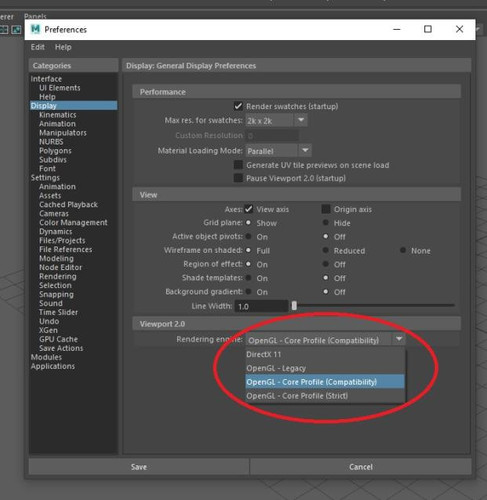
Task: Choose DirectX 11 rendering engine
Action: click(325, 354)
